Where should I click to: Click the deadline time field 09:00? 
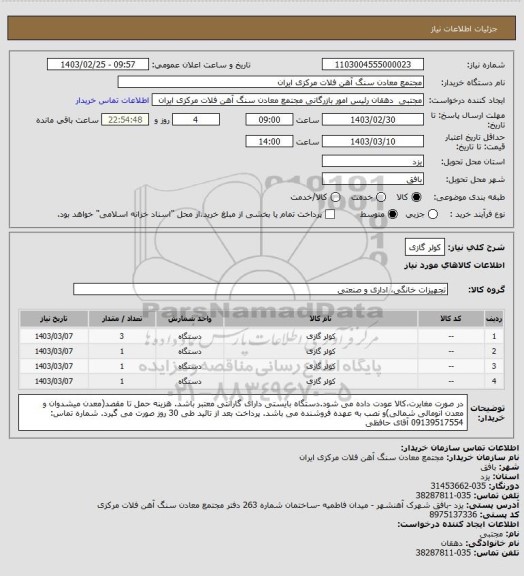click(x=269, y=120)
